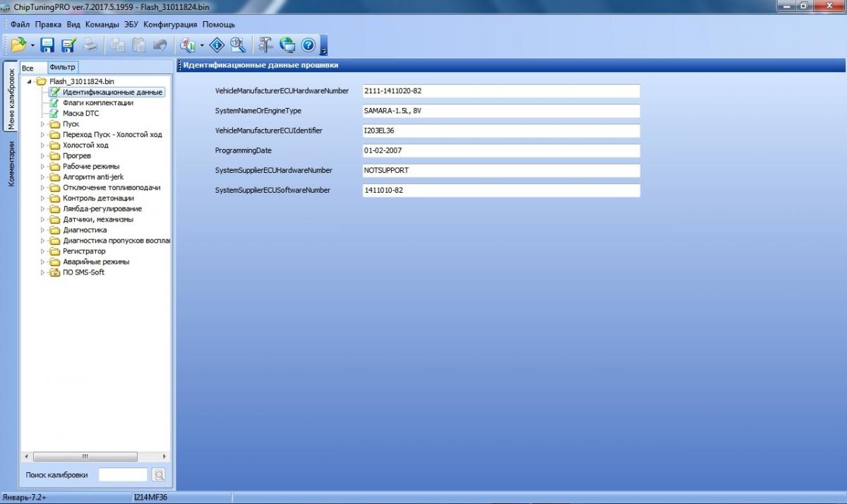Viewport: 847px width, 504px height.
Task: Select the Регистратор folder
Action: 84,251
